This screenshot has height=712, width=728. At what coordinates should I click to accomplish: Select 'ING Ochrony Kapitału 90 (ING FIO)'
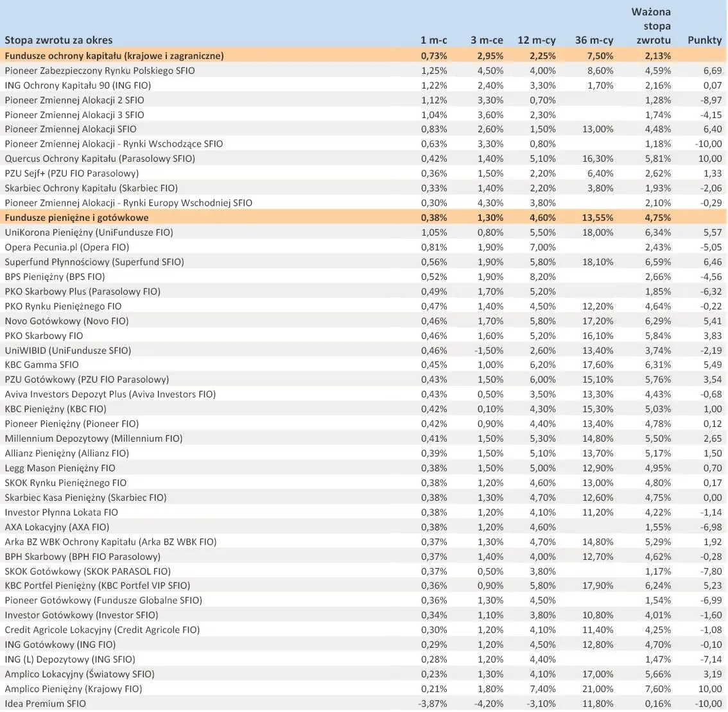click(78, 85)
